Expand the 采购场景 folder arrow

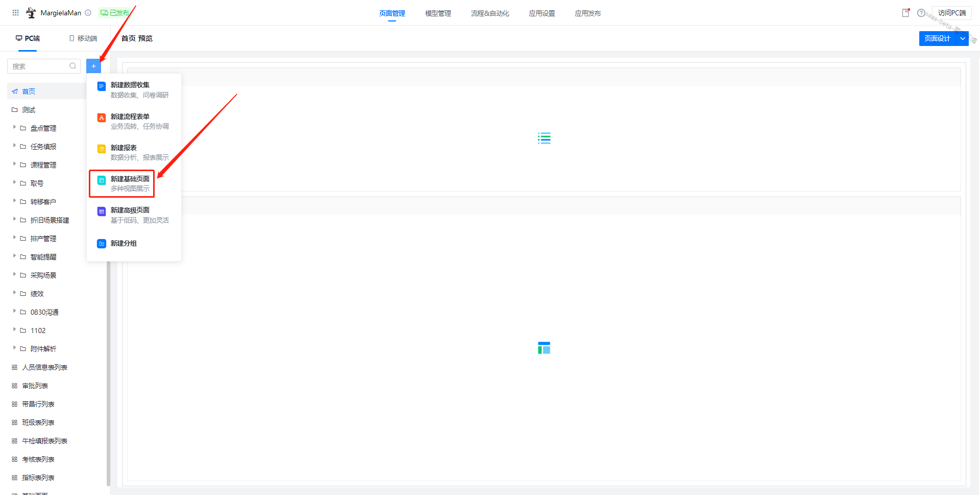[14, 275]
